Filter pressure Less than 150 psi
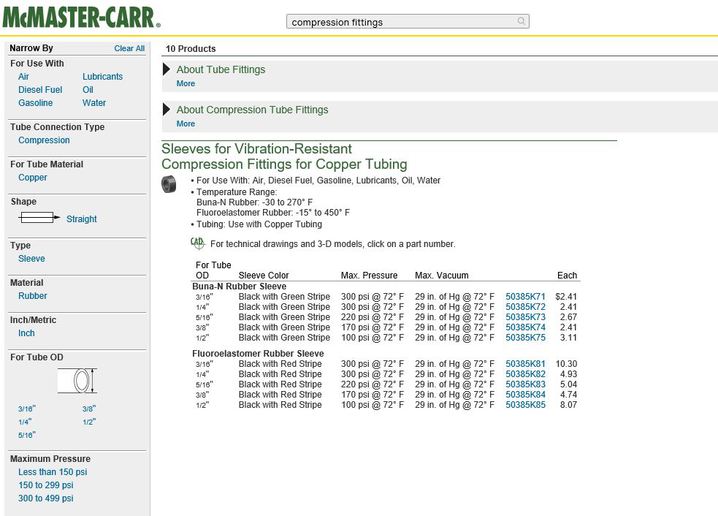 pos(53,472)
